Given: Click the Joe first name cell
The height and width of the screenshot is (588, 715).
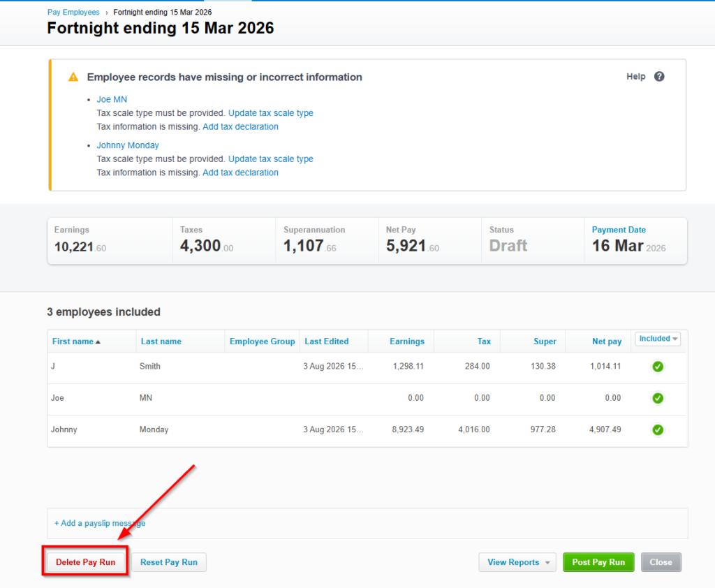Looking at the screenshot, I should [57, 398].
